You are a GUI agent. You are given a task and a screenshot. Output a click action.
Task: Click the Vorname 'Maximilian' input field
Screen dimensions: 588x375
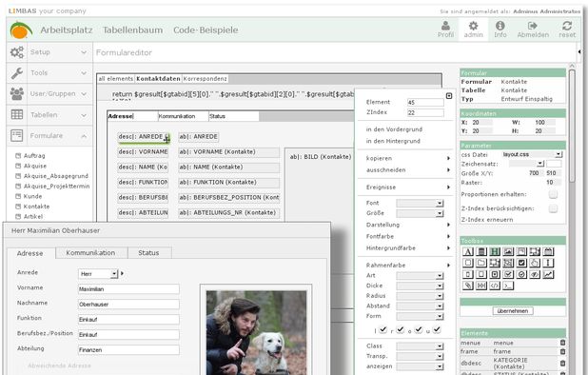coord(128,289)
